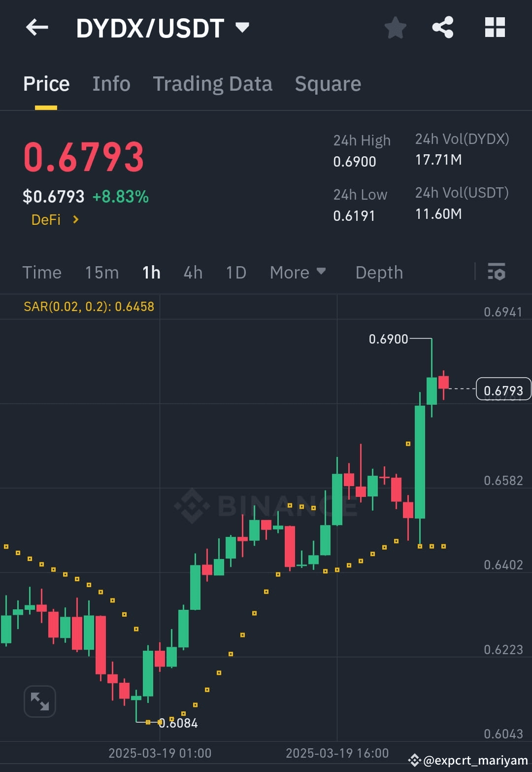Switch chart to 1D interval

pyautogui.click(x=235, y=272)
